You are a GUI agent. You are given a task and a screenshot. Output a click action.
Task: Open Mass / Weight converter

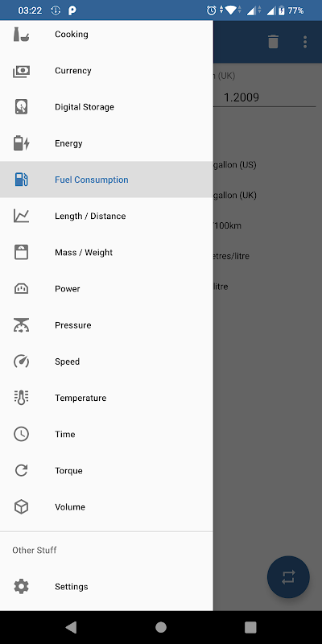point(106,252)
